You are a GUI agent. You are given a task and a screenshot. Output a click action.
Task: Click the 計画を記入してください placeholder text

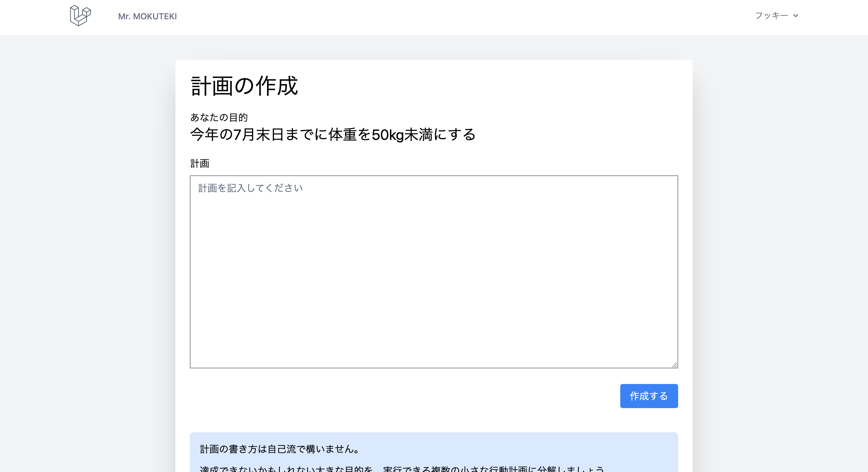[x=250, y=188]
